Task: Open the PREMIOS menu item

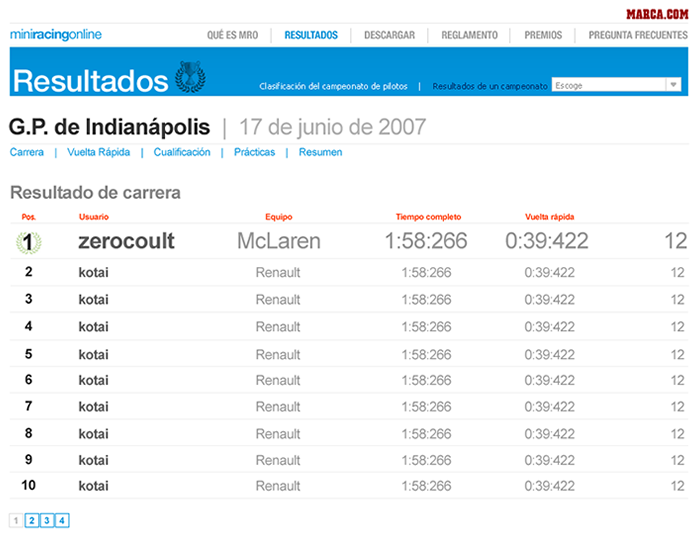Action: click(x=543, y=35)
